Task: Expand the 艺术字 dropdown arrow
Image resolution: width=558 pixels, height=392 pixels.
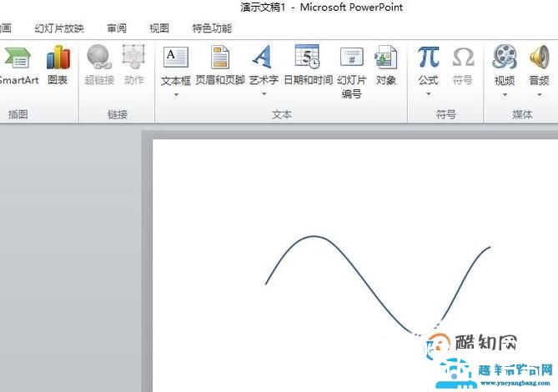Action: point(264,94)
